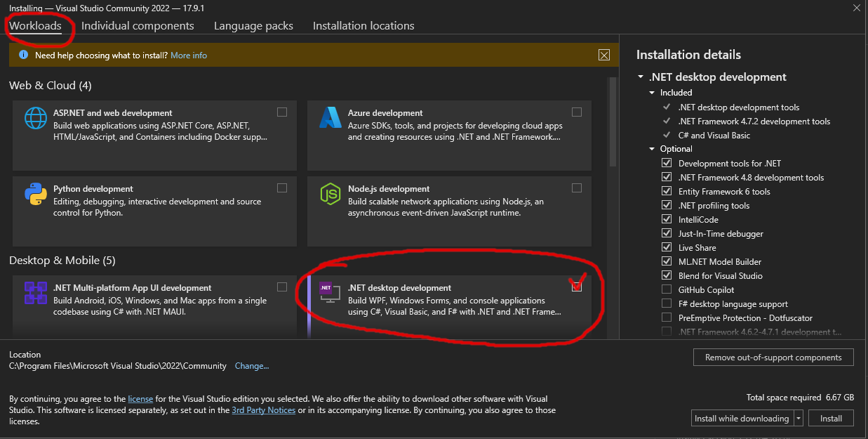Click the .NET MAUI workload icon

click(x=35, y=293)
